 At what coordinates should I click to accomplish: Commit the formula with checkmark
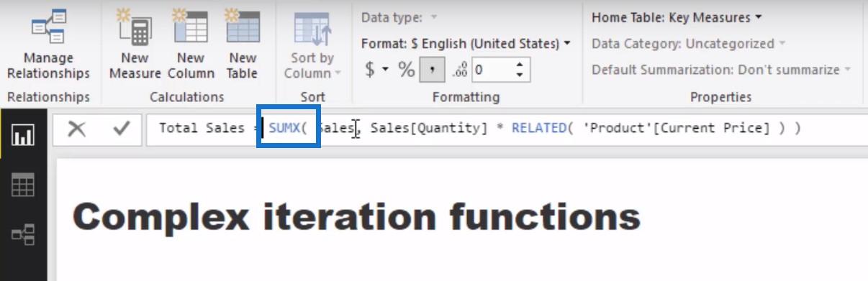click(122, 129)
